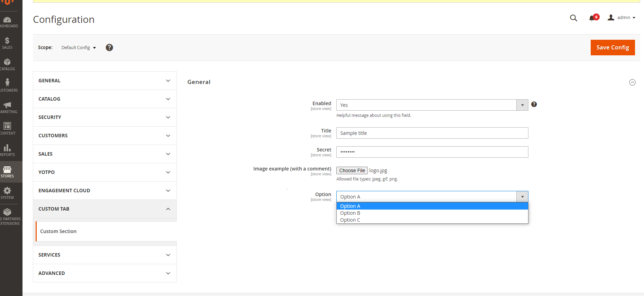644x296 pixels.
Task: Click the Configuration page heading
Action: 64,19
